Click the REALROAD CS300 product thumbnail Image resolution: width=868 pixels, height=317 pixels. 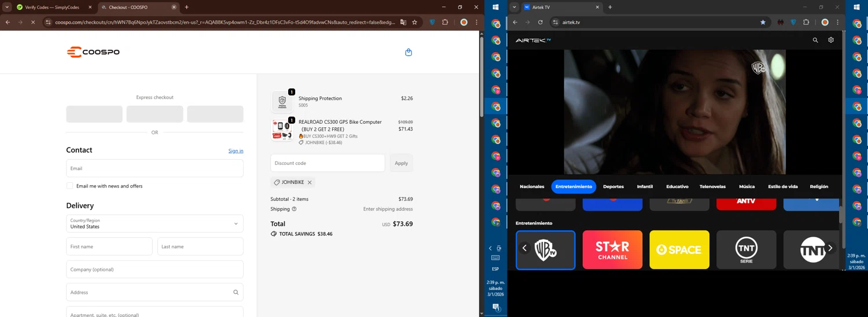click(x=282, y=130)
